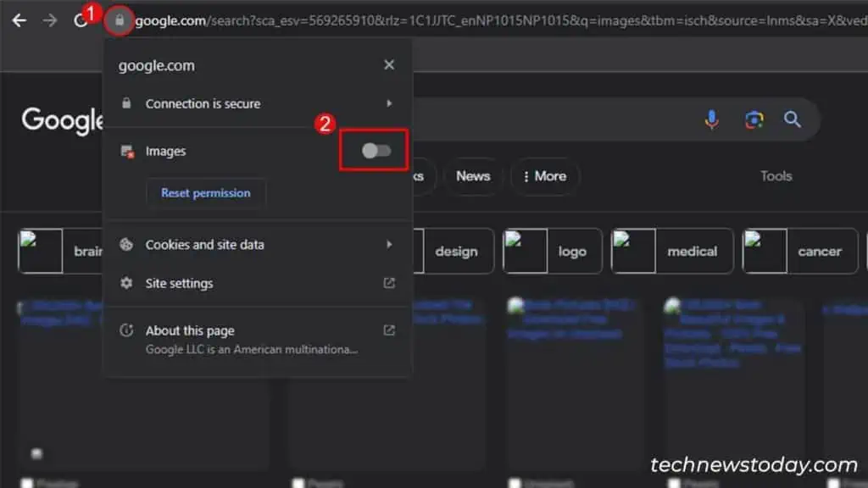Open the More search categories dropdown
Image resolution: width=868 pixels, height=488 pixels.
(545, 176)
